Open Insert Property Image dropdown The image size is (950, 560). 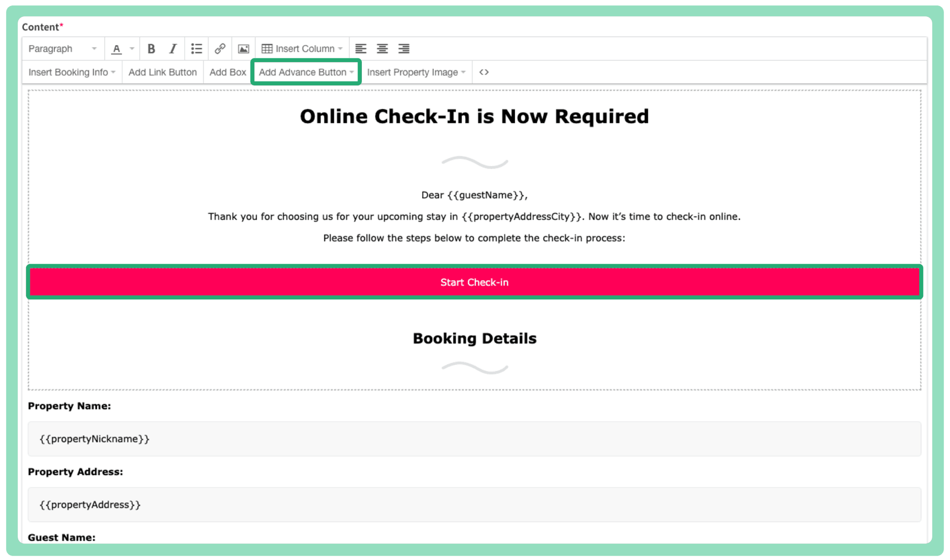tap(416, 72)
